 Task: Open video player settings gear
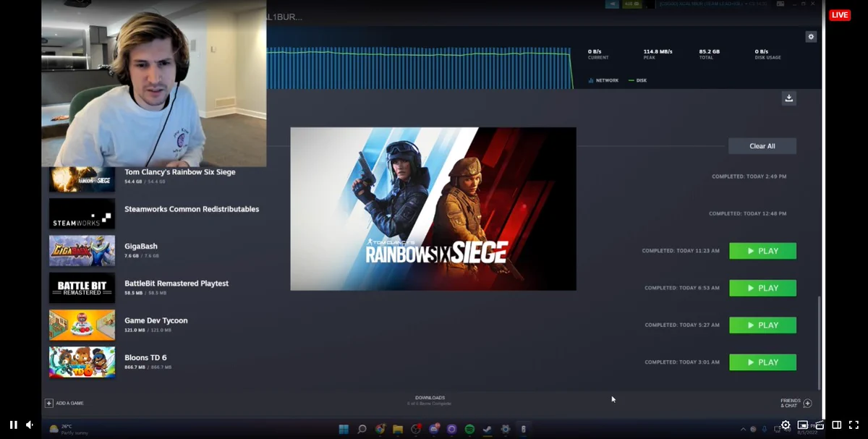pyautogui.click(x=786, y=425)
